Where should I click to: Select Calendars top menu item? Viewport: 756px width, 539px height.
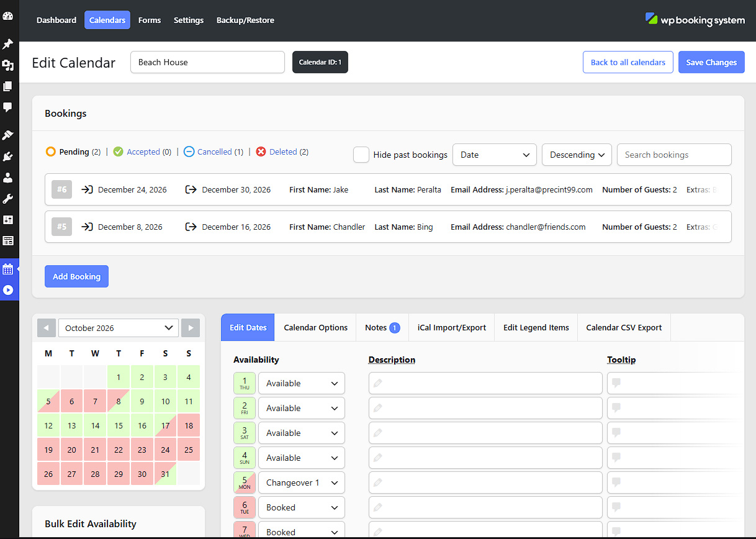pos(107,20)
